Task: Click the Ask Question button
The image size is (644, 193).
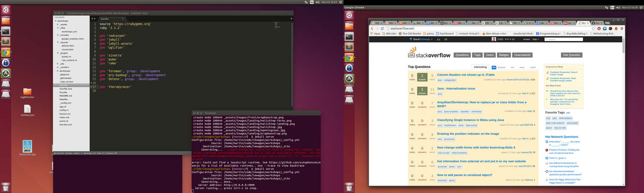Action: tap(572, 55)
